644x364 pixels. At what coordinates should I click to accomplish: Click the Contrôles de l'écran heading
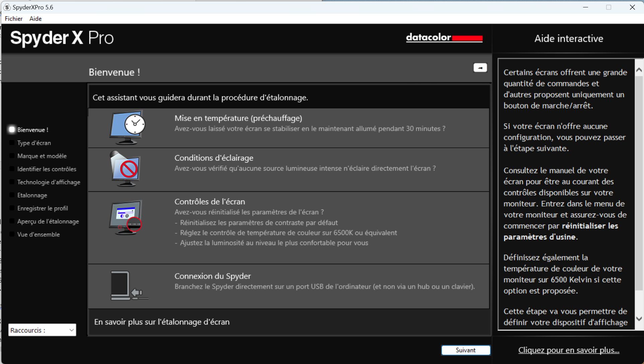click(x=210, y=201)
